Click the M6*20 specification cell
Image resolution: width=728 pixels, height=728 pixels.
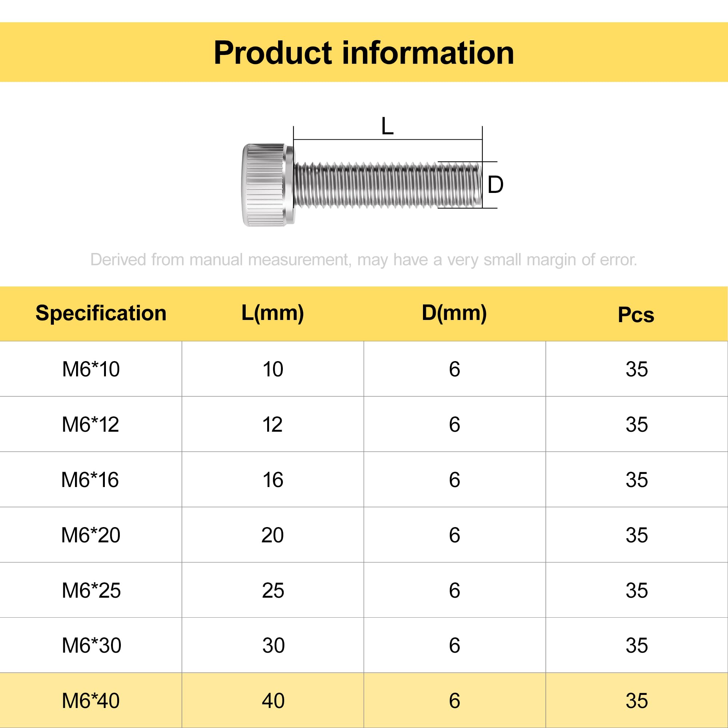point(91,535)
